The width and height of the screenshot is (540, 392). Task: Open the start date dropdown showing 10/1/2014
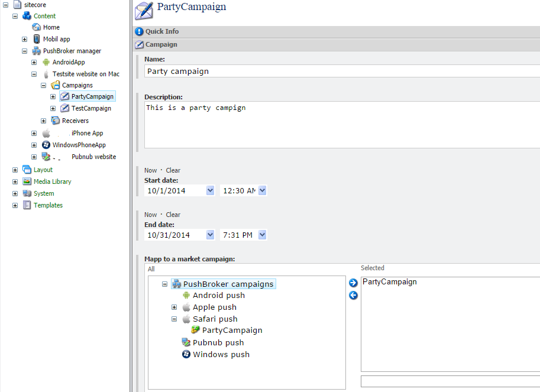[x=211, y=190]
